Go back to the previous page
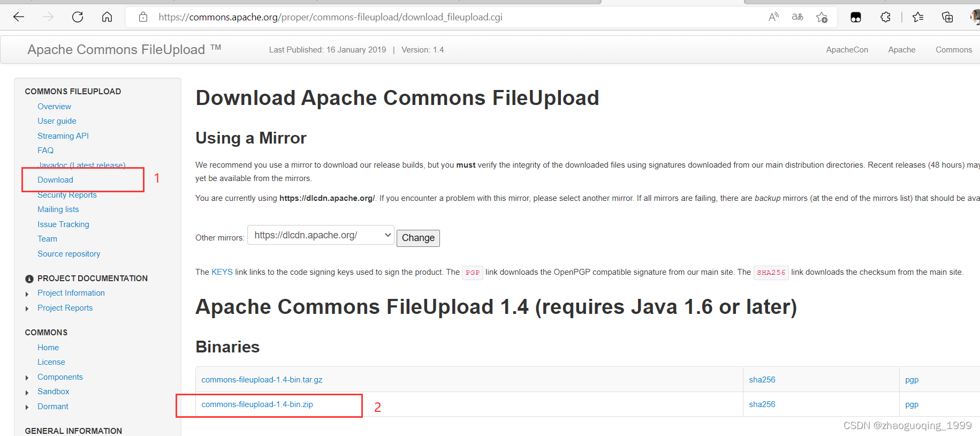This screenshot has height=436, width=980. pos(19,17)
